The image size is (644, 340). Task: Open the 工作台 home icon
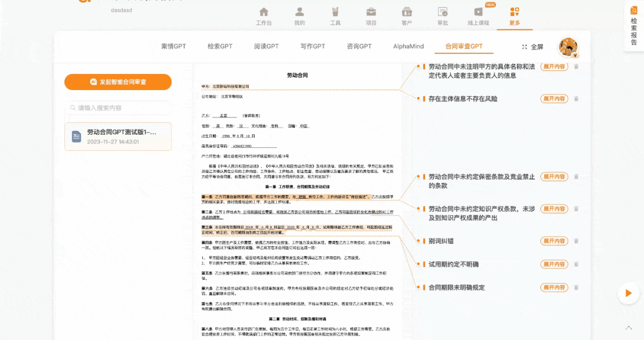pyautogui.click(x=264, y=13)
